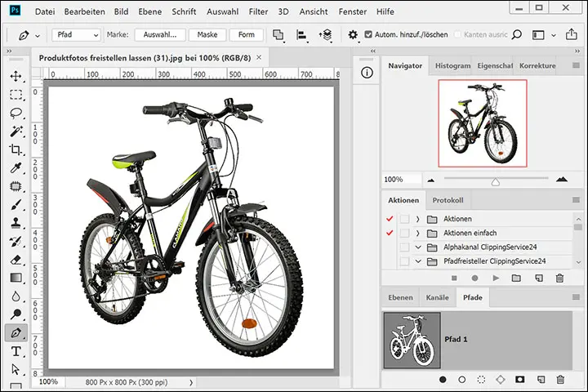Click the 'Maske' button

pyautogui.click(x=207, y=35)
